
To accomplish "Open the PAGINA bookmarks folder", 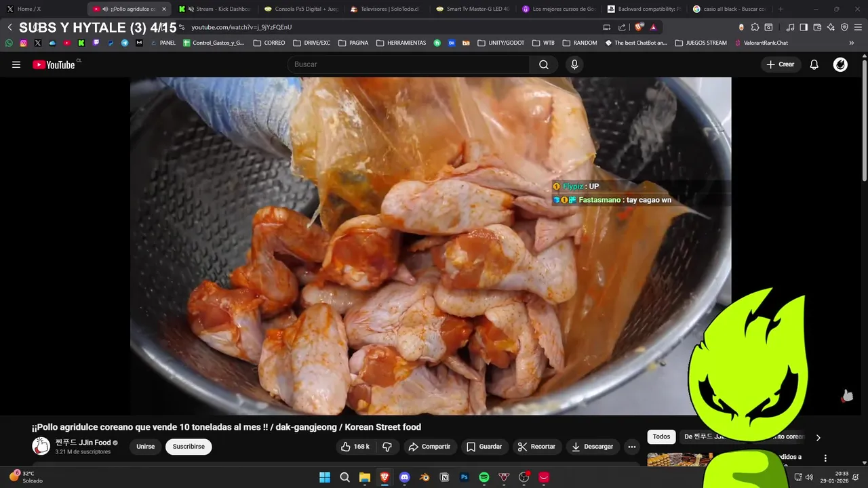I will tap(353, 43).
